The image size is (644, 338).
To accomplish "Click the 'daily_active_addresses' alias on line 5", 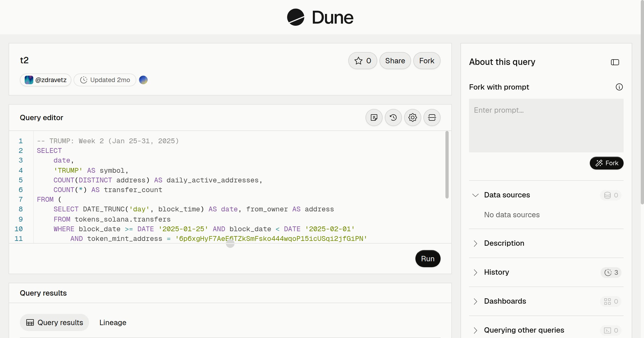I will tap(212, 180).
